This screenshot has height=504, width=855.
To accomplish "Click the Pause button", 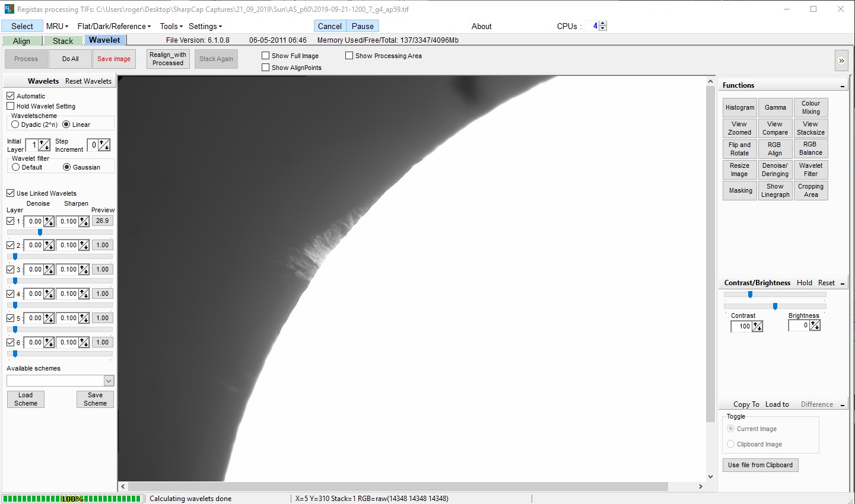I will click(363, 26).
